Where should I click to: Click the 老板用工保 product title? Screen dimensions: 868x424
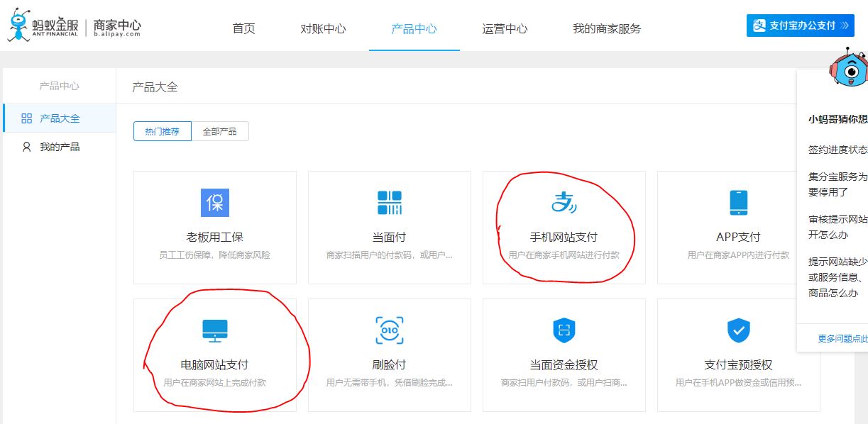click(x=214, y=237)
